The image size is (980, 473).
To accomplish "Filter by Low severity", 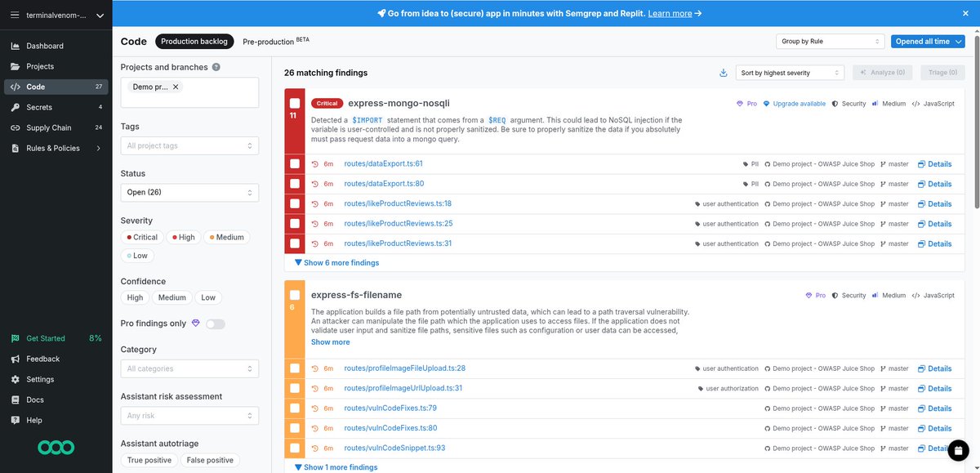I will (136, 256).
